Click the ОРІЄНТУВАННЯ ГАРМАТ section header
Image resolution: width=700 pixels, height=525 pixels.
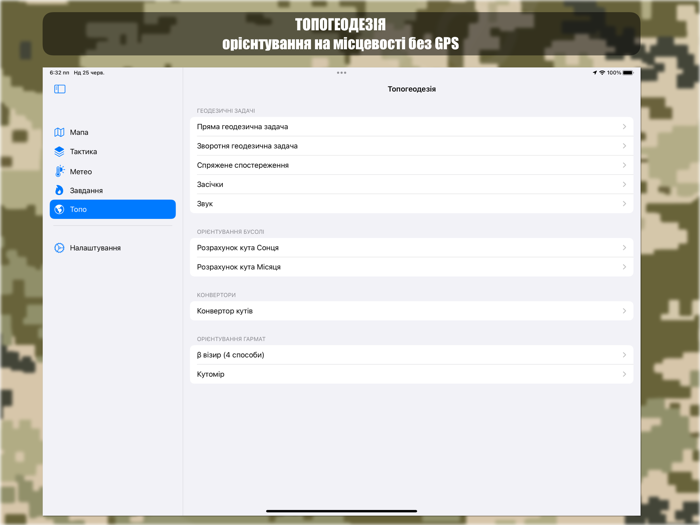pyautogui.click(x=231, y=339)
